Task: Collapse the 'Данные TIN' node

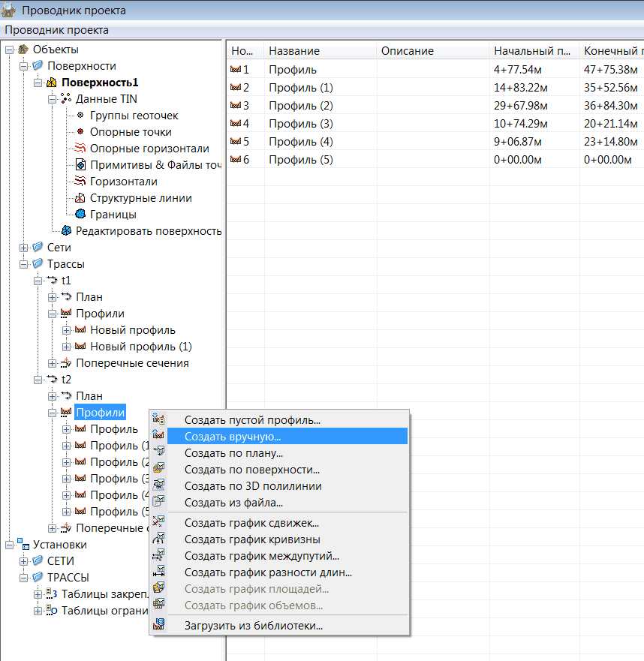Action: pyautogui.click(x=53, y=99)
